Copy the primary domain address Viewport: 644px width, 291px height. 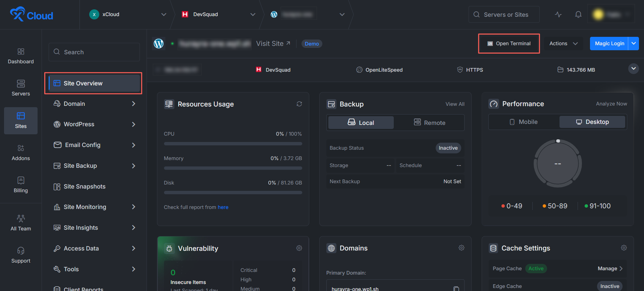coord(456,289)
